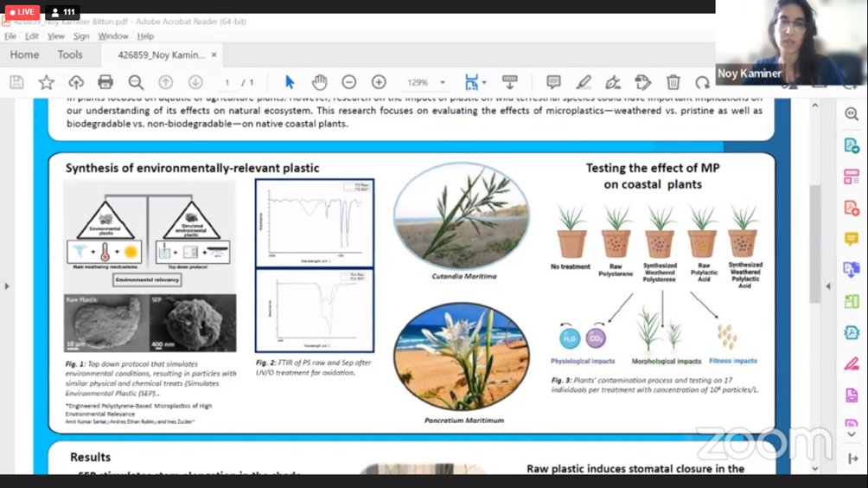Screen dimensions: 868x488
Task: Close the 426859_Noy Kamin document tab
Action: coord(214,55)
